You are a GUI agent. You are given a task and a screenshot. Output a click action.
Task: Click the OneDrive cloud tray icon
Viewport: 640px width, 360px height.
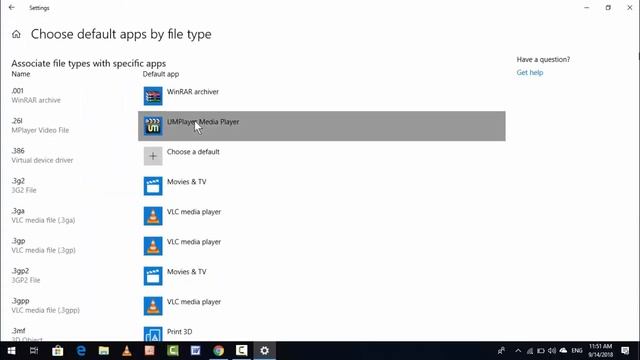tap(563, 351)
